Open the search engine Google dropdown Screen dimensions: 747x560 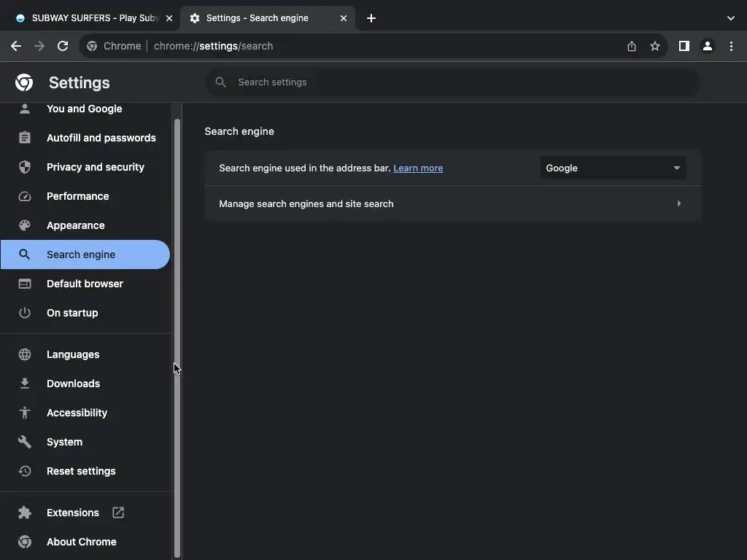[x=613, y=168]
